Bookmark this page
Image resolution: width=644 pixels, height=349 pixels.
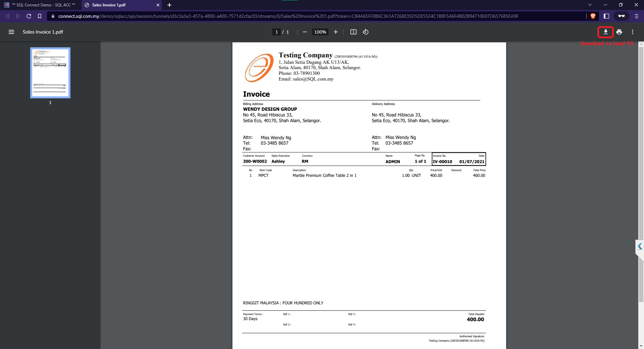coord(40,16)
